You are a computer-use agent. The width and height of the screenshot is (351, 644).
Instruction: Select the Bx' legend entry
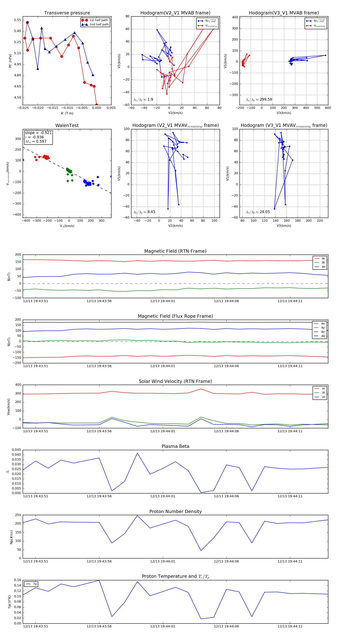[320, 324]
